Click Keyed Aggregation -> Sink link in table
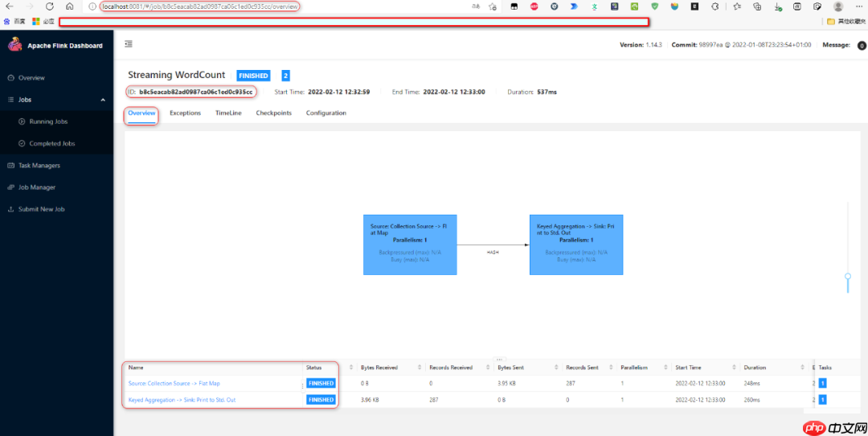The width and height of the screenshot is (868, 436). 182,400
